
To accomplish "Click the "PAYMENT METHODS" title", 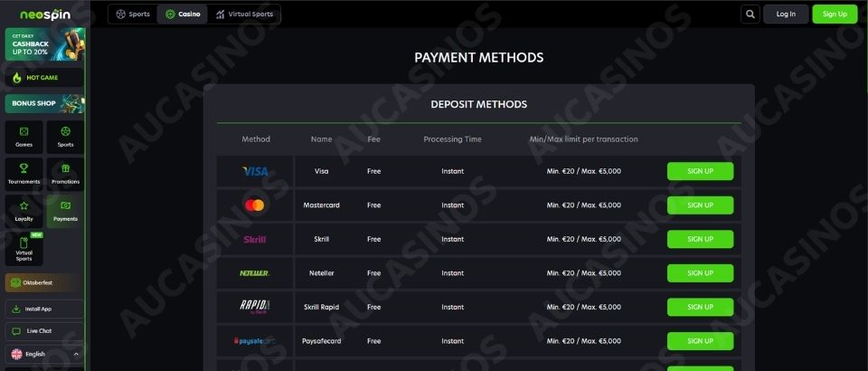I will click(x=479, y=58).
